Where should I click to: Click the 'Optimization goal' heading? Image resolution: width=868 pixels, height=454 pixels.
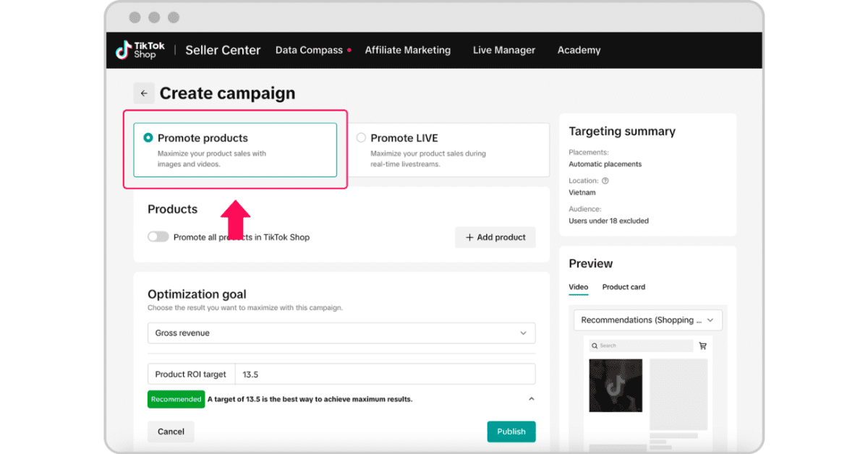(x=197, y=294)
